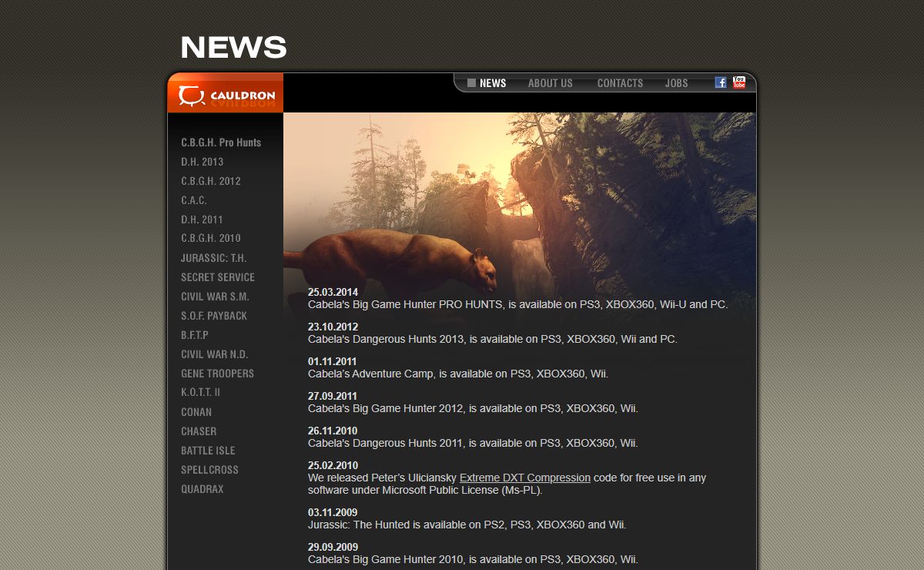Open S.O.F. PAYBACK game page
The image size is (924, 570).
pyautogui.click(x=214, y=316)
